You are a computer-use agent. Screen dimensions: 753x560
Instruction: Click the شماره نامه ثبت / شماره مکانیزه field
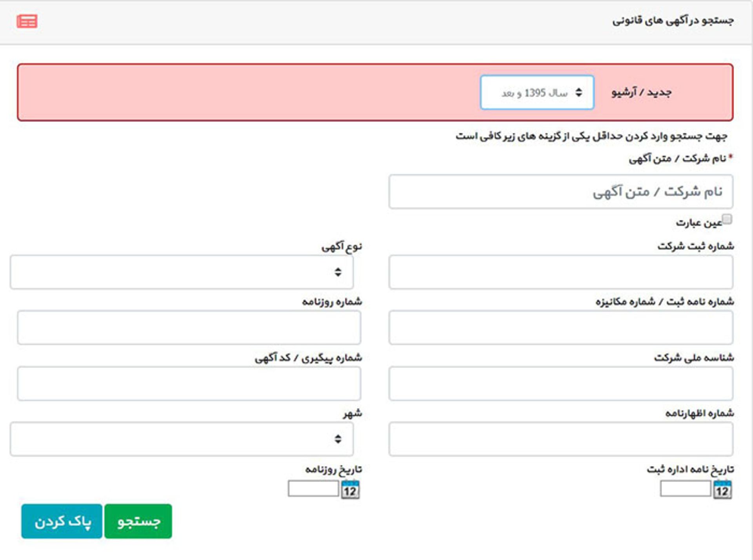click(x=560, y=328)
